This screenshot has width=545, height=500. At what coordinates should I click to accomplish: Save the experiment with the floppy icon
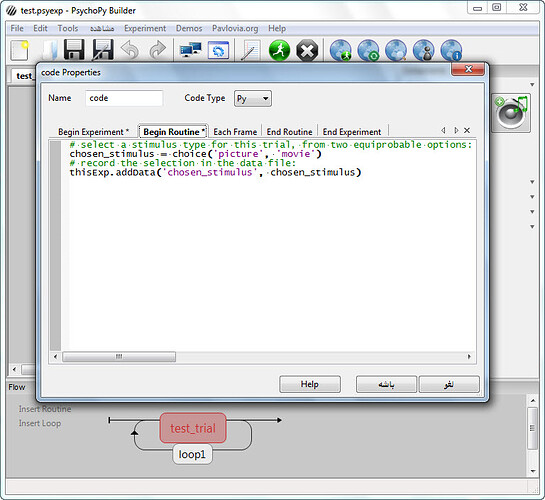point(74,50)
